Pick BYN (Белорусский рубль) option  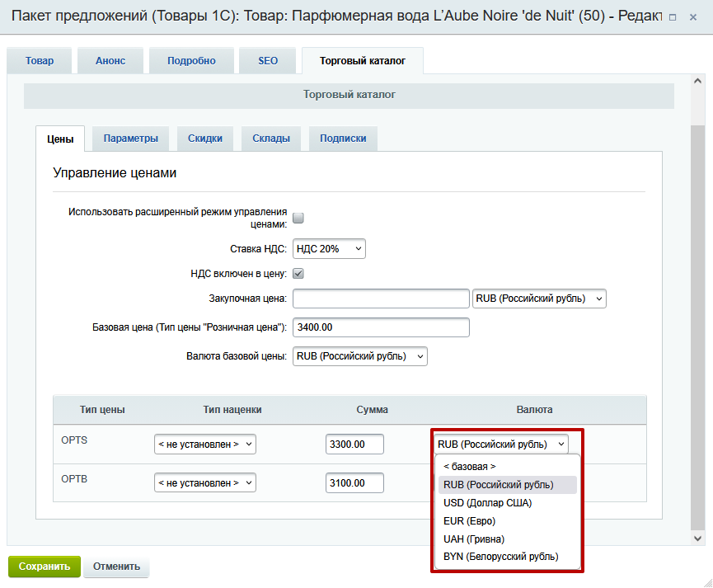point(500,557)
